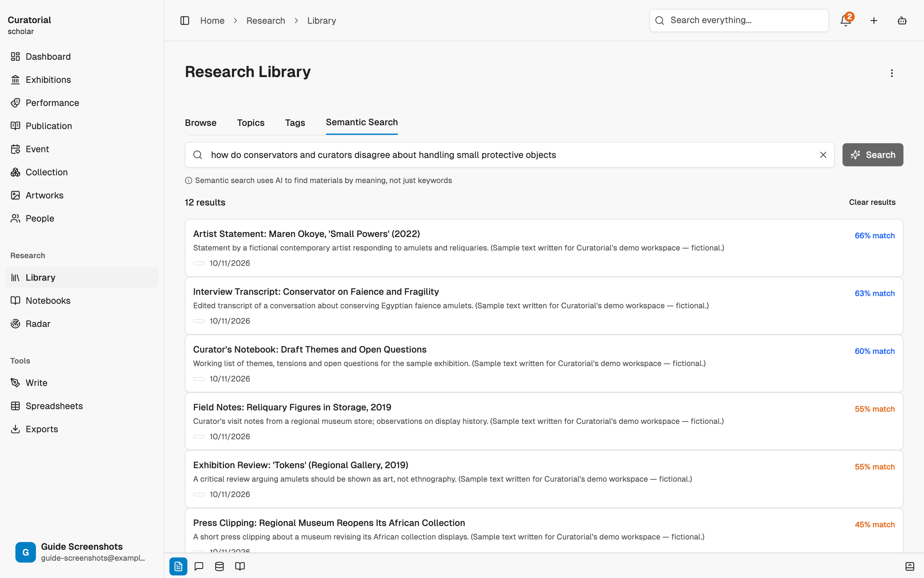
Task: Open Publication in sidebar
Action: 82,126
